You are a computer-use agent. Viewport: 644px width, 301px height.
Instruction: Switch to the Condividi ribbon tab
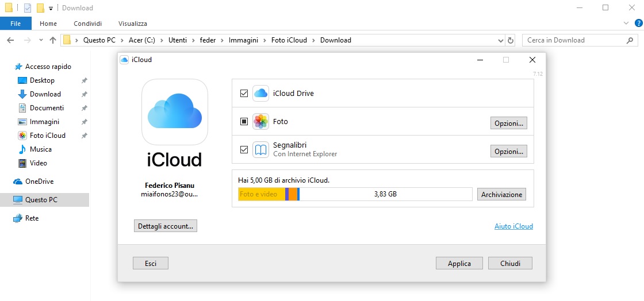[87, 24]
